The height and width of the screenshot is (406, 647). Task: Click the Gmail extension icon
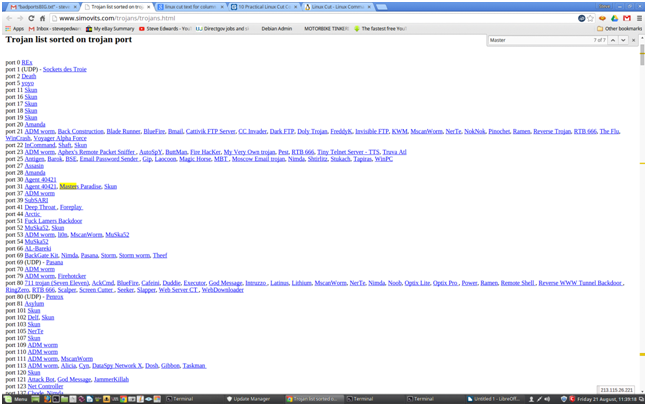(627, 18)
